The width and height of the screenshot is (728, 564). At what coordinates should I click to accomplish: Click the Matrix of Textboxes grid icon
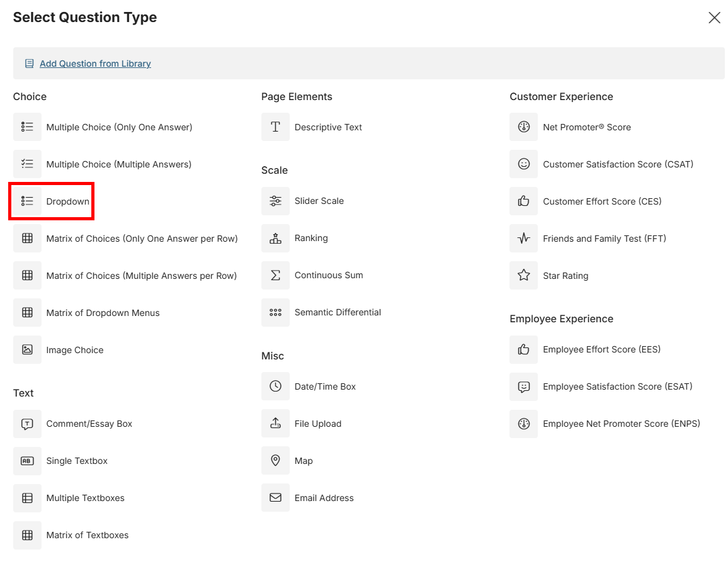pos(27,535)
